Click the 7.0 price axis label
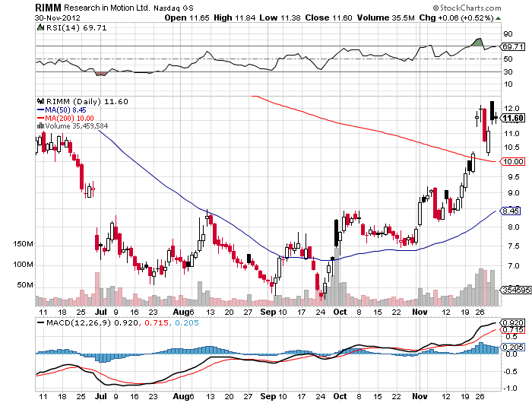Screen dimensions: 532x403 [513, 265]
